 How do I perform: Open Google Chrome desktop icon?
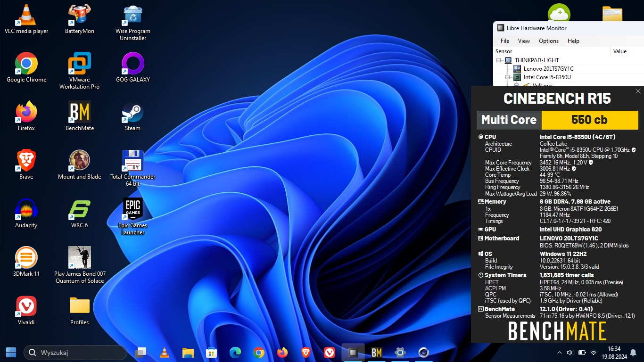[26, 67]
